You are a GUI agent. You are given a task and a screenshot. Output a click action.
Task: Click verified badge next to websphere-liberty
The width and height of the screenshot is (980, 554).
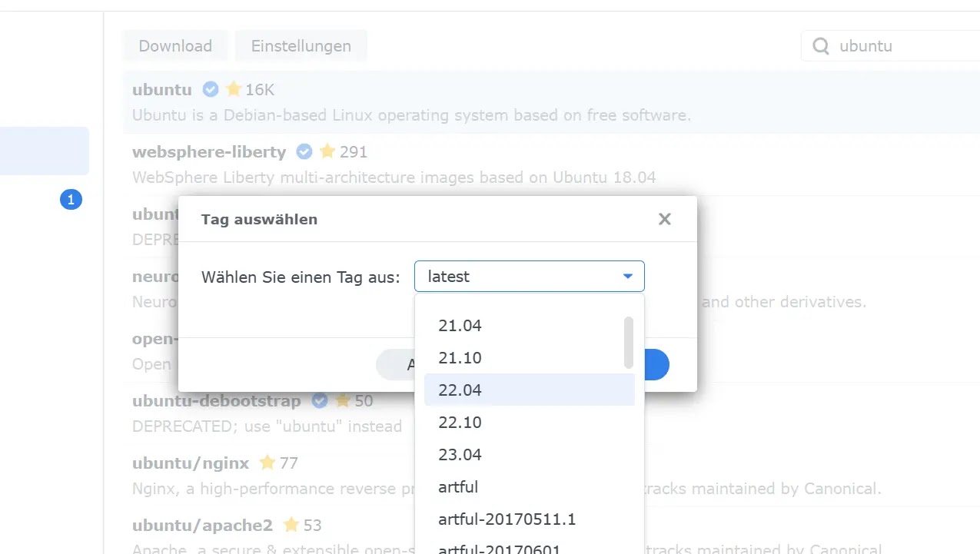pyautogui.click(x=304, y=151)
